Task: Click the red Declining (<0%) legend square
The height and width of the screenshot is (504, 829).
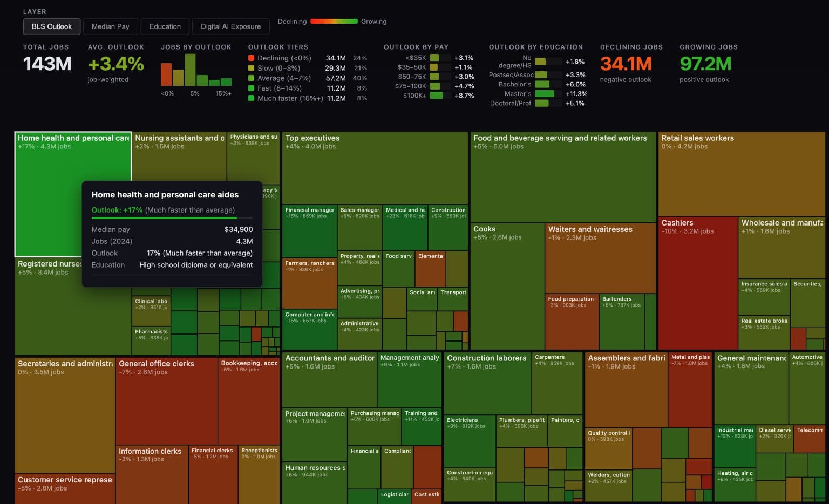Action: (251, 58)
